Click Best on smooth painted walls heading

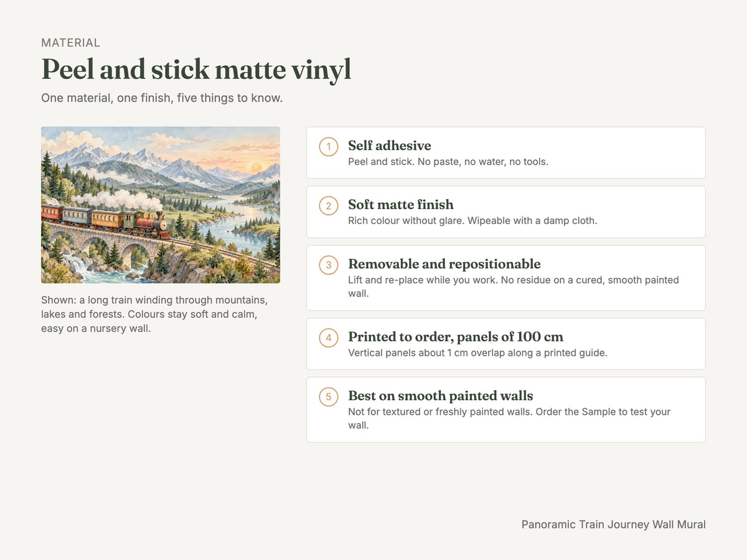[x=441, y=396]
